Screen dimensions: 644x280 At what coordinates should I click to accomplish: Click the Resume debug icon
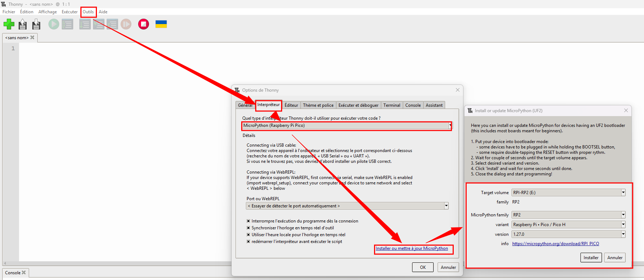(126, 24)
